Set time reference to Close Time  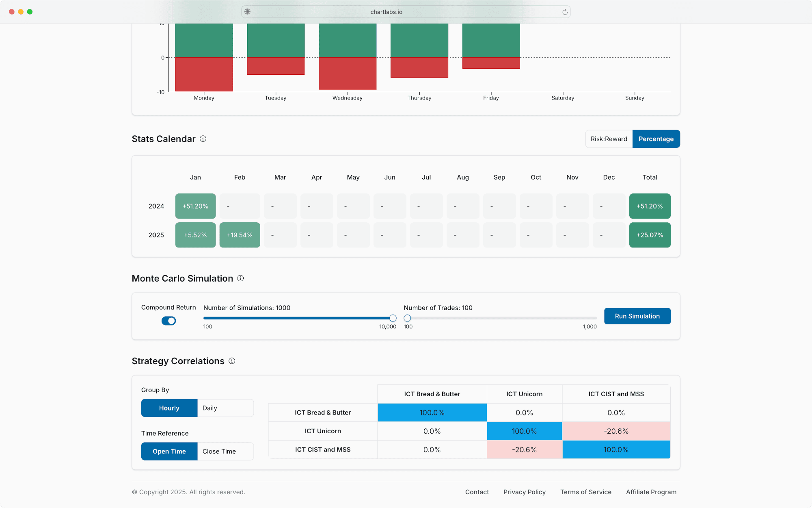(x=225, y=452)
